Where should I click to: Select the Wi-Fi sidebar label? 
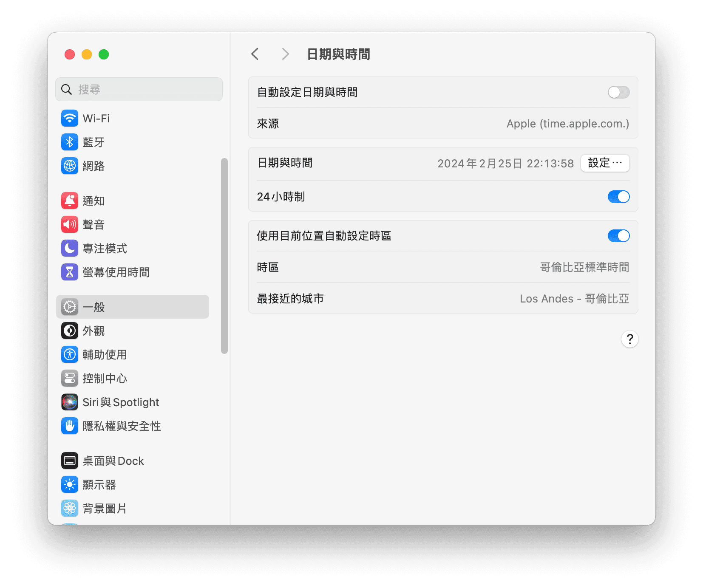(96, 118)
